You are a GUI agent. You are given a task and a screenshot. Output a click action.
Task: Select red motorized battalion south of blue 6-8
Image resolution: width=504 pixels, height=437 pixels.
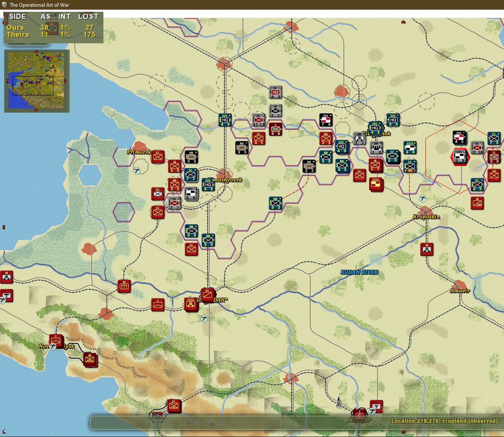(x=477, y=203)
